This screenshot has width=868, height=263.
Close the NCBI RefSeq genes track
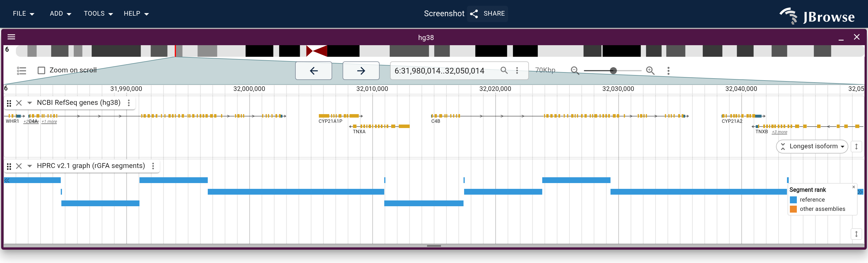point(19,103)
